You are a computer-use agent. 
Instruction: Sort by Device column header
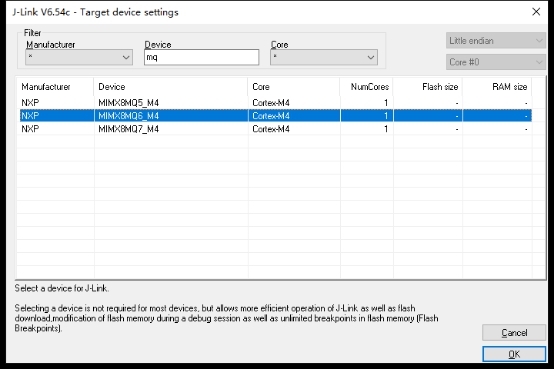171,87
